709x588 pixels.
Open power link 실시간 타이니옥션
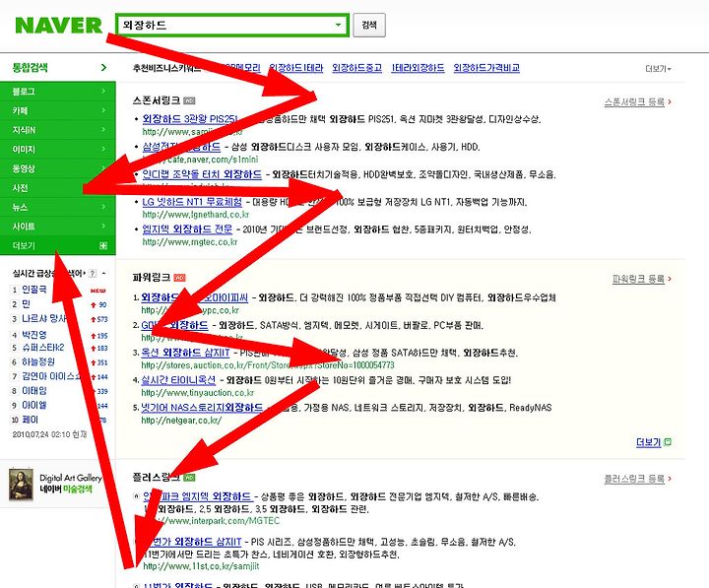tap(178, 380)
